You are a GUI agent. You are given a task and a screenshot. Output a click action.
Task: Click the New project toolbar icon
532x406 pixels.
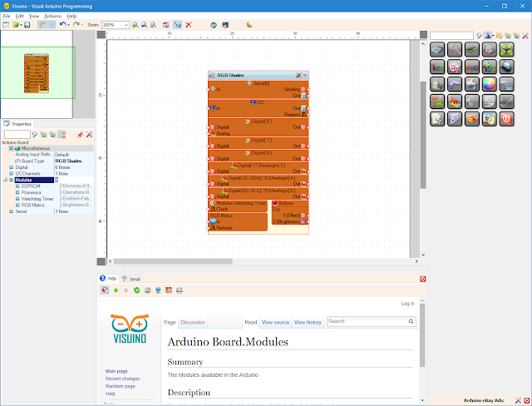coord(6,25)
